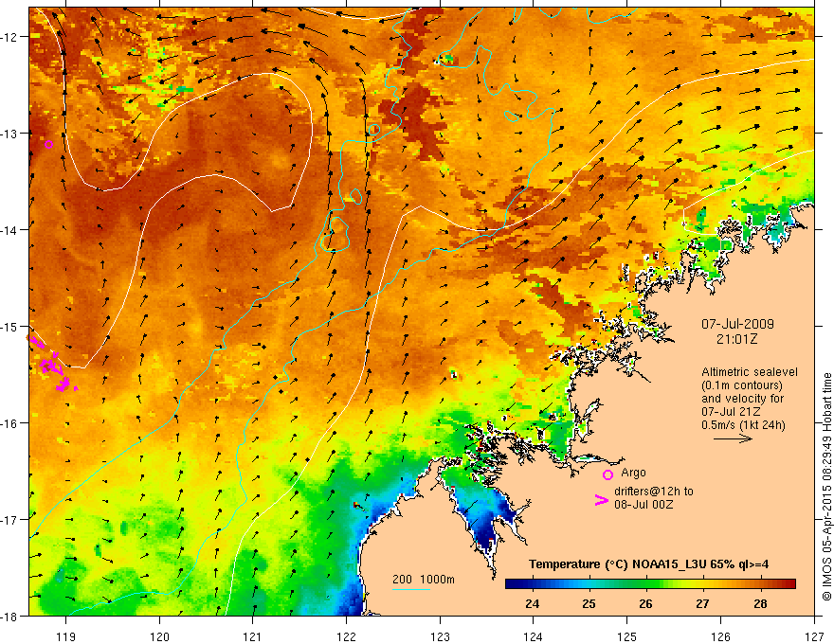Click the latitude axis label -13
This screenshot has height=644, width=834.
tap(10, 134)
